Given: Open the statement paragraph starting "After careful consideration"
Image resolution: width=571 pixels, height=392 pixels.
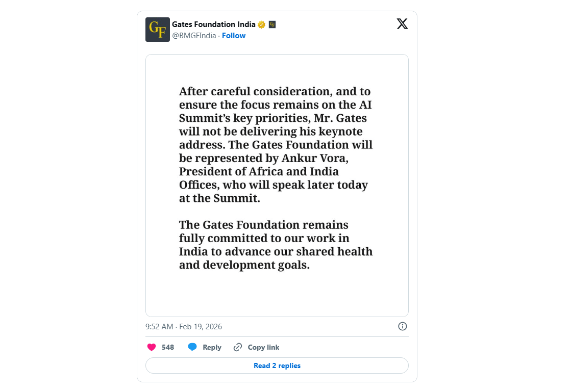Looking at the screenshot, I should pos(276,145).
